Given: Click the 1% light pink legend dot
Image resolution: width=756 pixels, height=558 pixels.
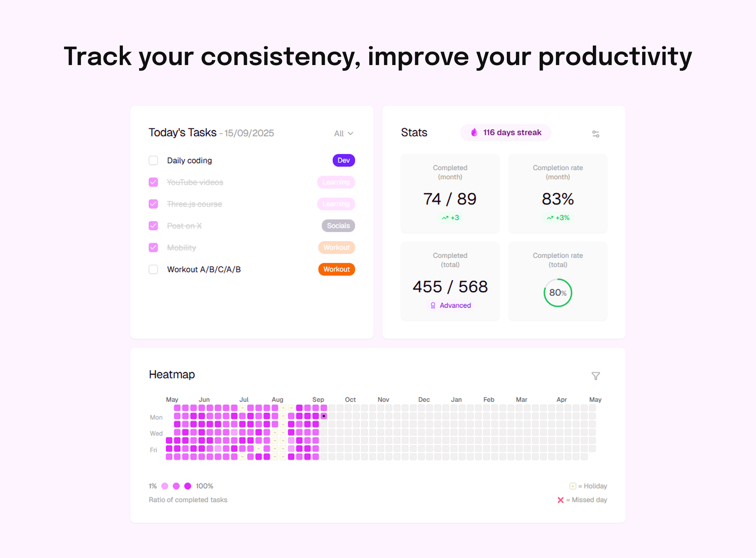Looking at the screenshot, I should [x=165, y=486].
